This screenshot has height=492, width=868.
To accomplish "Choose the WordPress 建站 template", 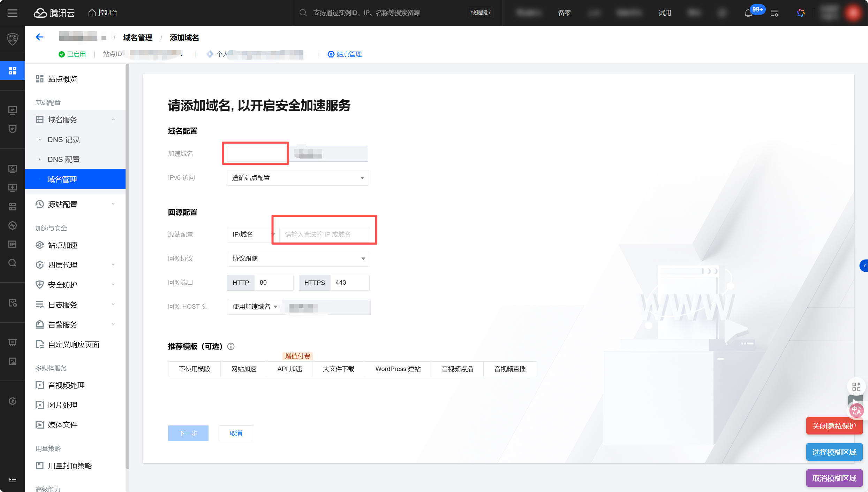I will pyautogui.click(x=398, y=369).
